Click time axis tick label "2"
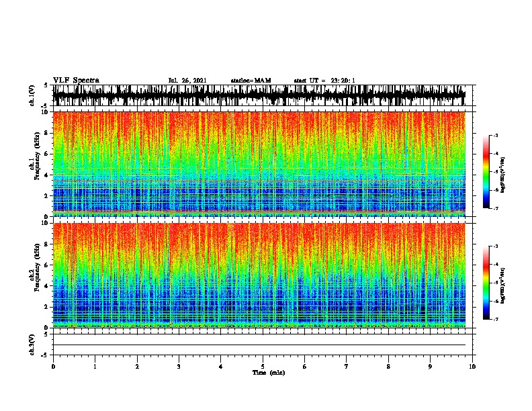This screenshot has width=532, height=411. (x=137, y=366)
